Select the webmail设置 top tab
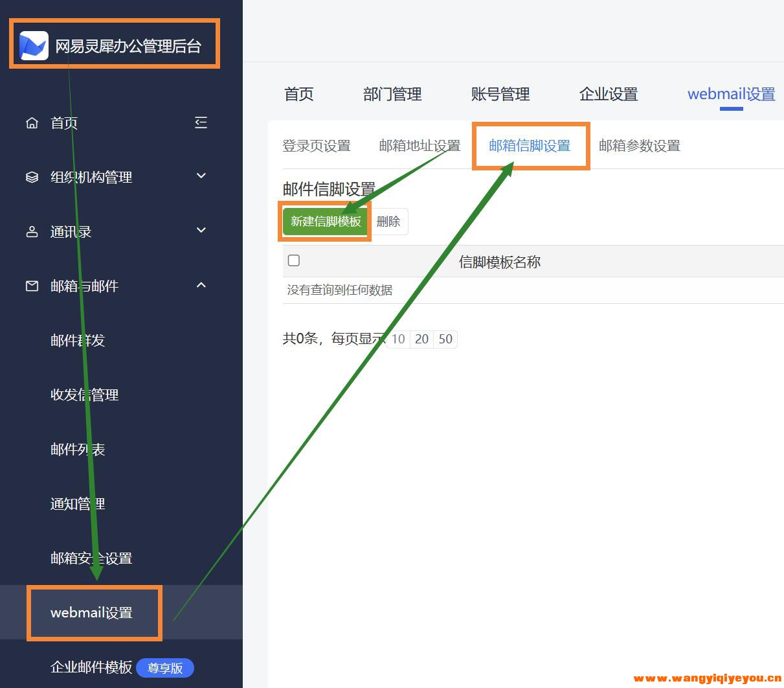Image resolution: width=784 pixels, height=688 pixels. pos(732,95)
